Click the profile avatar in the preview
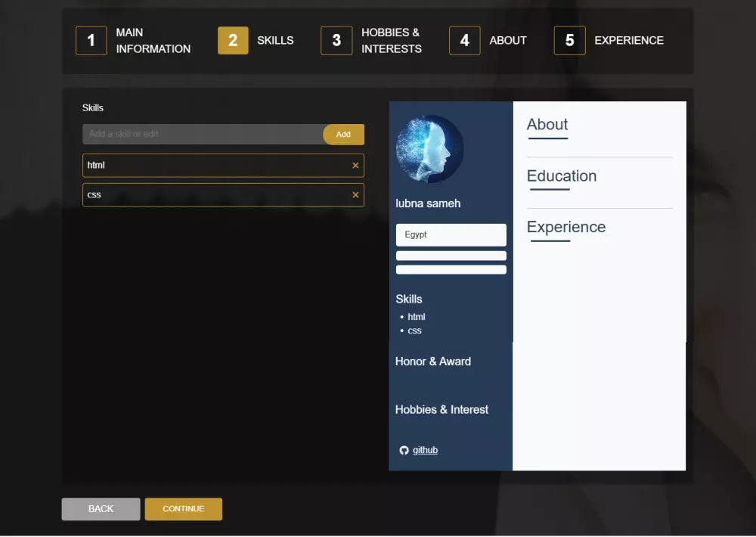 tap(429, 149)
